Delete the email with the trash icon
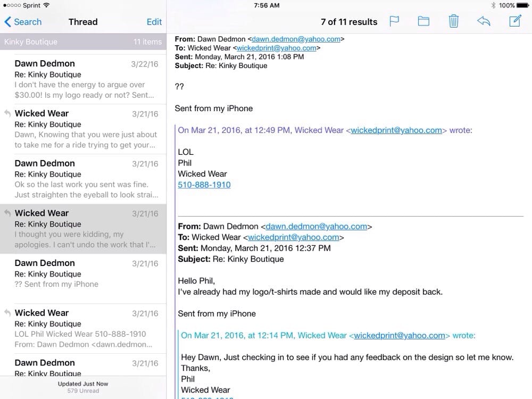The image size is (532, 399). click(453, 21)
